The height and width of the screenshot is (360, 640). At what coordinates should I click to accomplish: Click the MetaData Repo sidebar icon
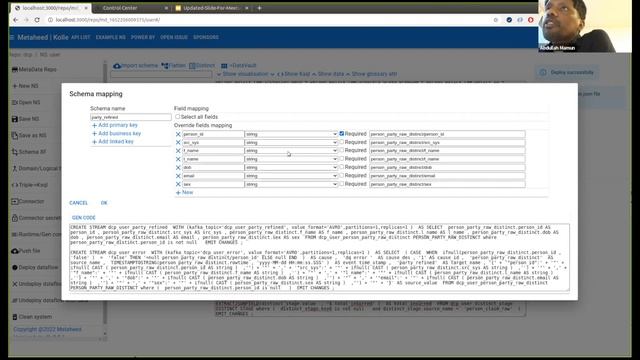tap(15, 70)
